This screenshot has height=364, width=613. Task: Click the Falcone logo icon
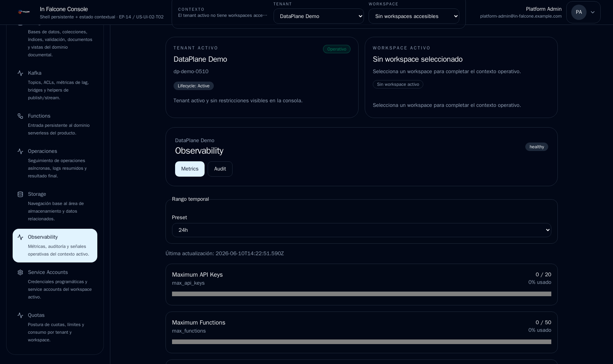click(x=24, y=12)
